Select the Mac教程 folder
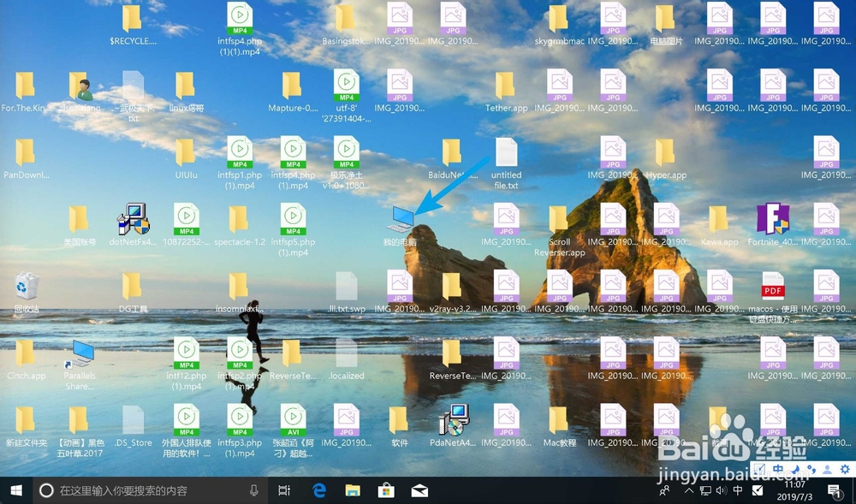This screenshot has height=504, width=856. tap(560, 426)
